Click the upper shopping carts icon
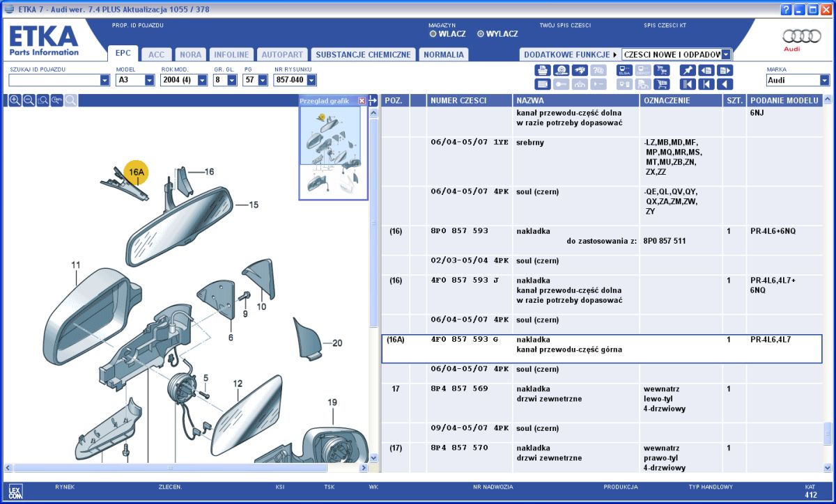Image resolution: width=836 pixels, height=504 pixels. coord(662,70)
